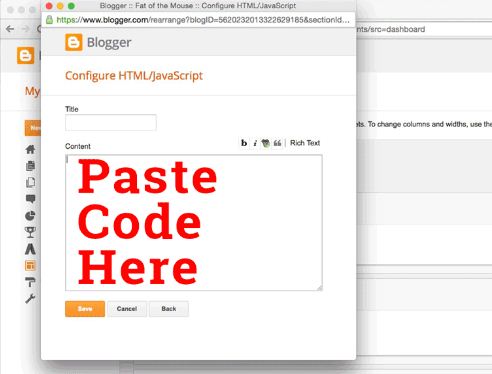Open Comments icon in background sidebar
Image resolution: width=492 pixels, height=374 pixels.
30,199
